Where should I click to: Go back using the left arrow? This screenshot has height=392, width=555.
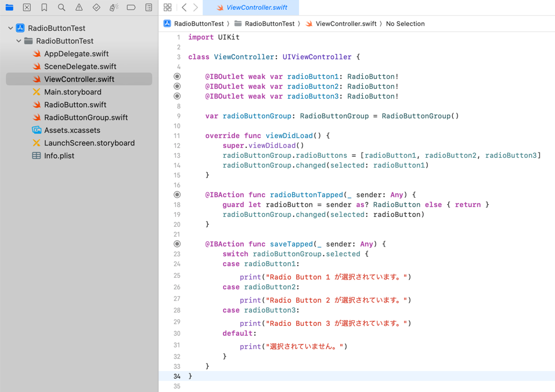184,8
